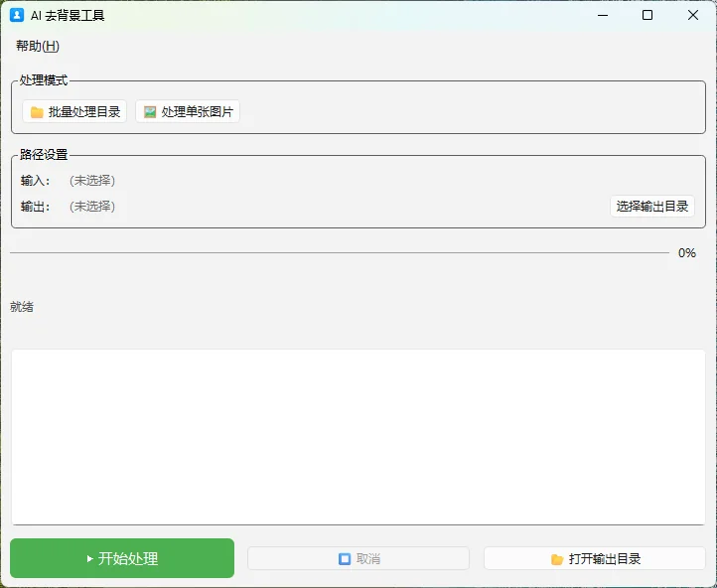
Task: Click the 取消 button
Action: click(358, 558)
